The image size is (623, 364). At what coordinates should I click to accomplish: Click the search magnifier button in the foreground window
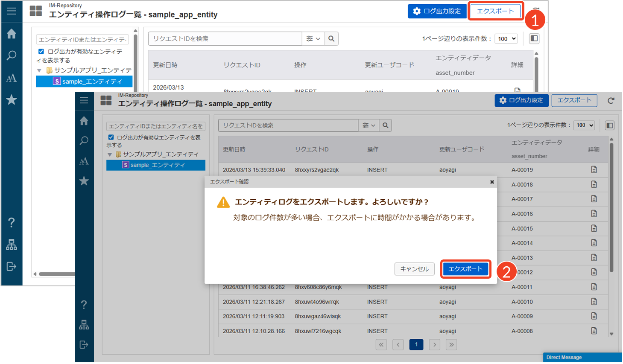385,125
